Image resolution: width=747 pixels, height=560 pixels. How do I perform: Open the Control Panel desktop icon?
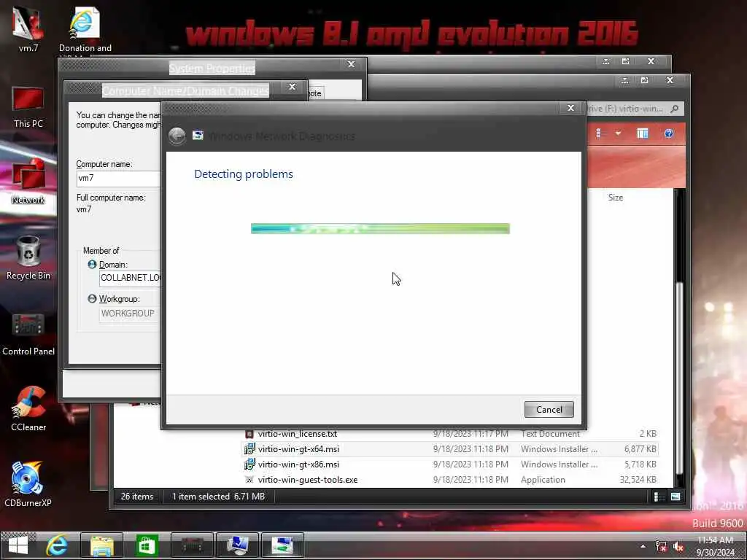pyautogui.click(x=28, y=334)
